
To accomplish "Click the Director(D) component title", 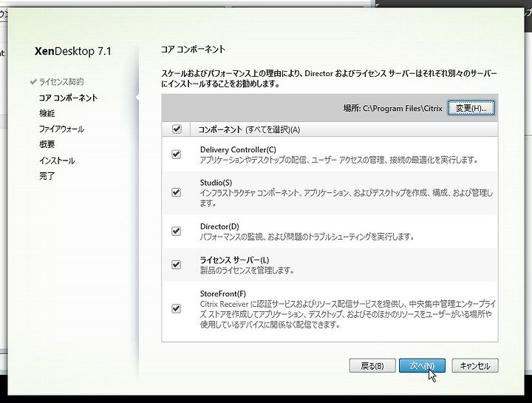I will tap(219, 226).
